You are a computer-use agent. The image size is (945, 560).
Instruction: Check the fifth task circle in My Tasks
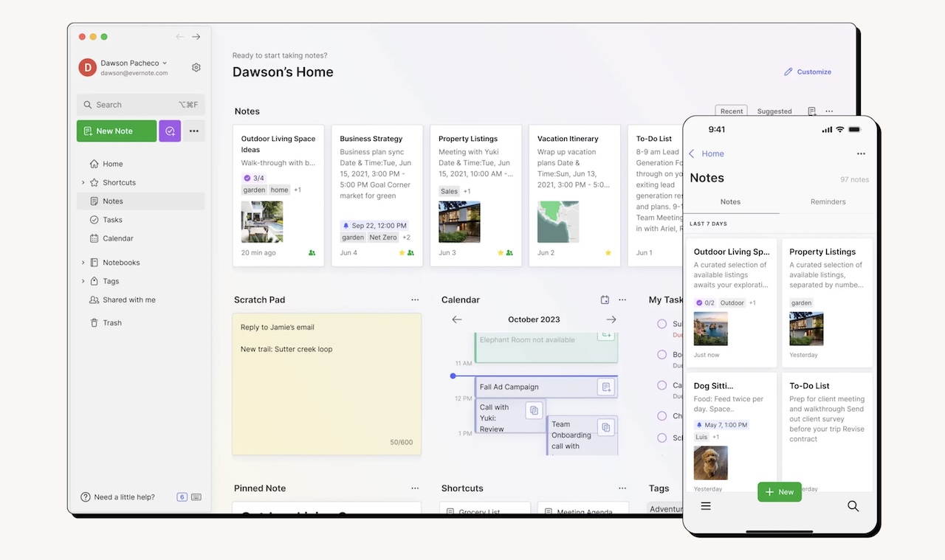[x=661, y=438]
